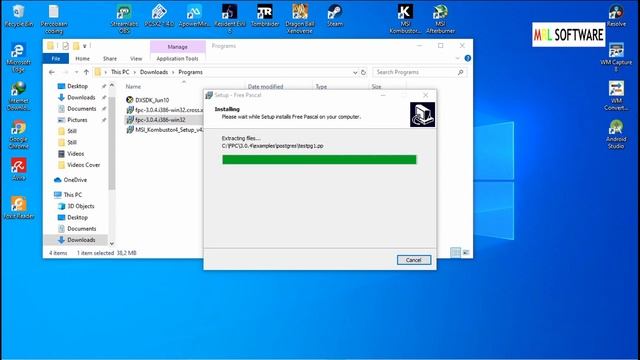Launch the Android Studio desktop shortcut
The height and width of the screenshot is (360, 640).
(616, 134)
